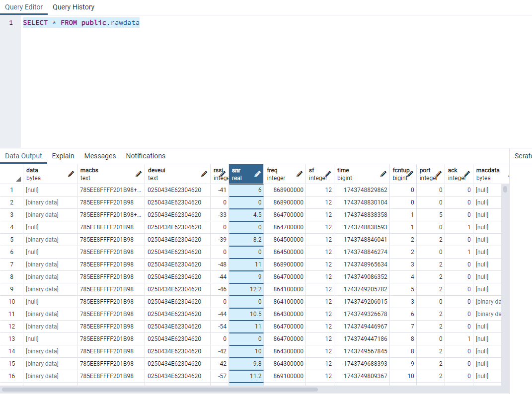Image resolution: width=532 pixels, height=394 pixels.
Task: Click macdata binary data cell in row 11
Action: click(x=488, y=314)
